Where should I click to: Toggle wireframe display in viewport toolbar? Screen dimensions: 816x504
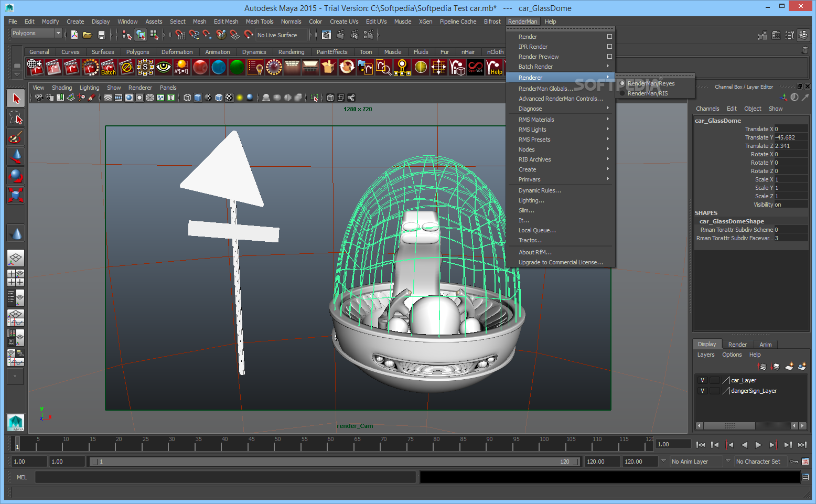(x=187, y=98)
